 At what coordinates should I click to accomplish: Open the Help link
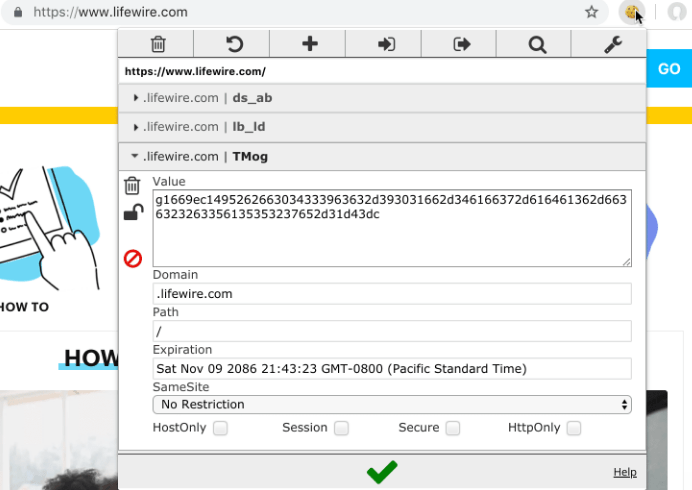click(624, 472)
